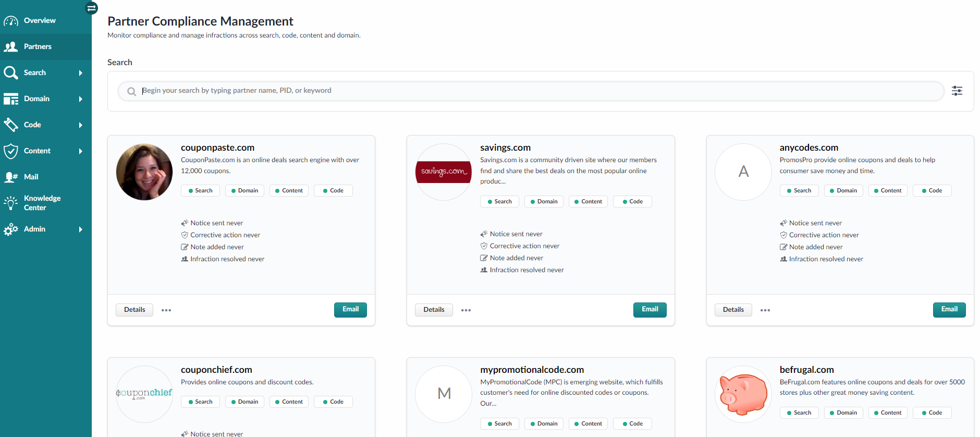Click the Partners people icon in sidebar
This screenshot has height=437, width=980.
[x=11, y=47]
